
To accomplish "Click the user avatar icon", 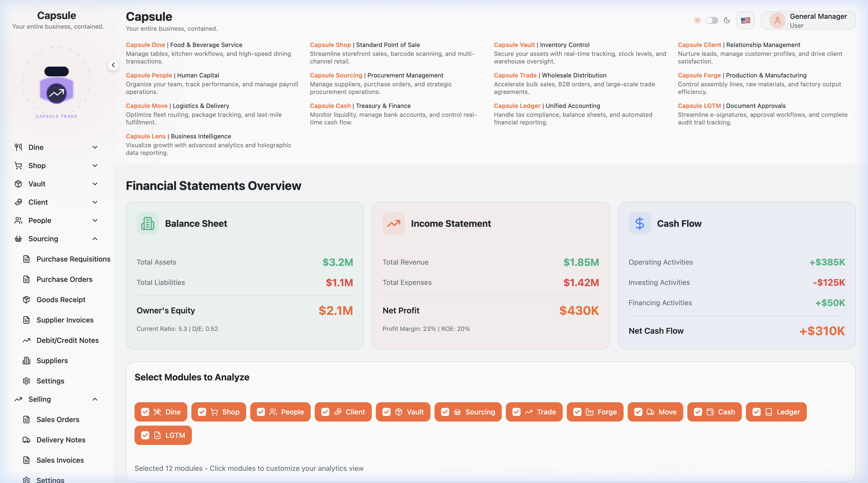I will [777, 21].
